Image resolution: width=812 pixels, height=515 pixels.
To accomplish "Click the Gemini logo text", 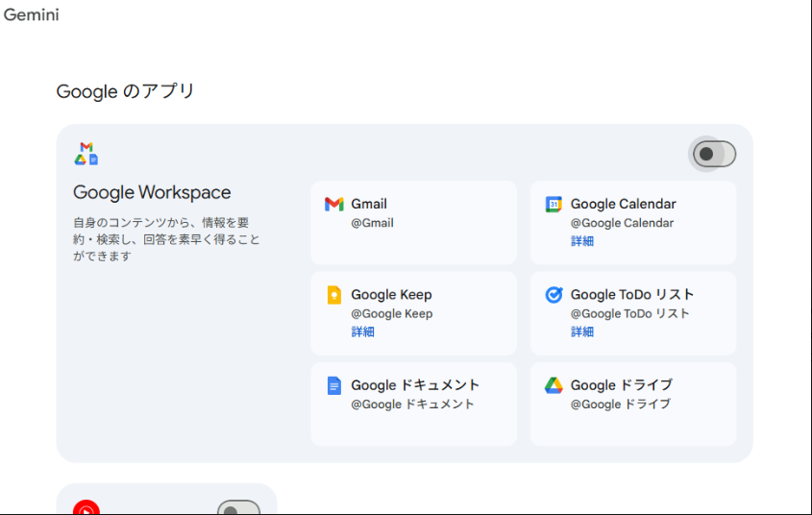I will [31, 14].
